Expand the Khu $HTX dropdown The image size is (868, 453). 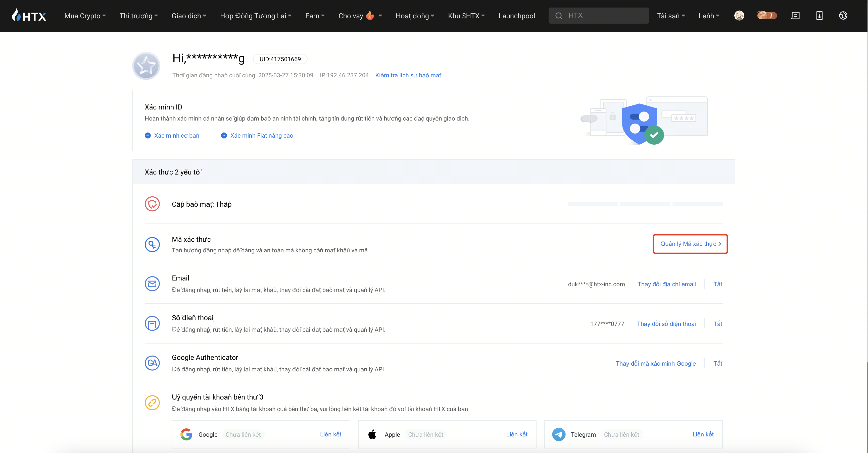(466, 16)
